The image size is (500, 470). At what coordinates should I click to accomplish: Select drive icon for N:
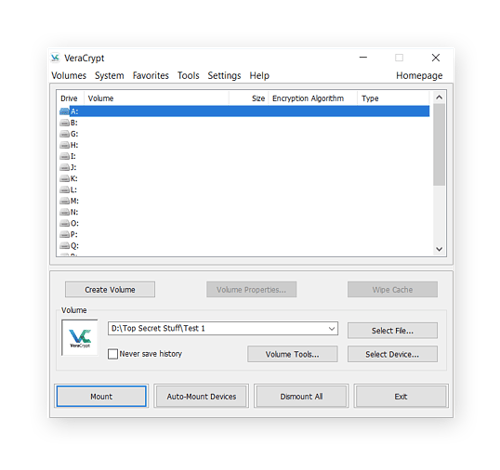point(64,212)
